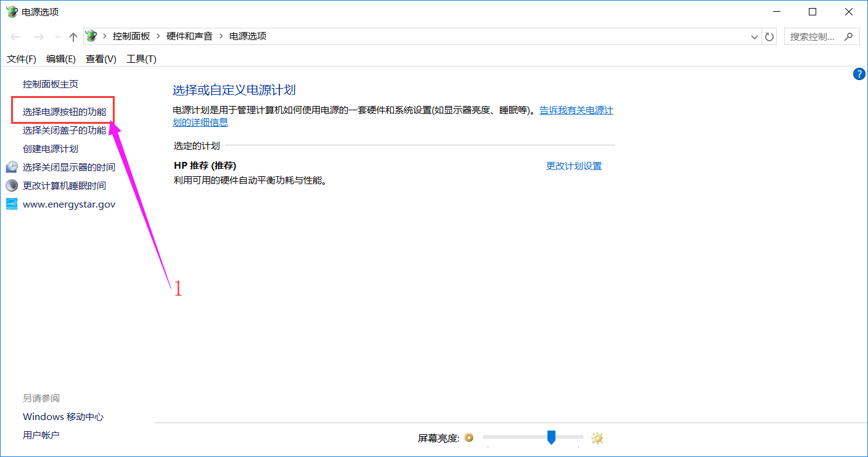Click 更改计划设置 link
This screenshot has height=457, width=868.
(574, 166)
